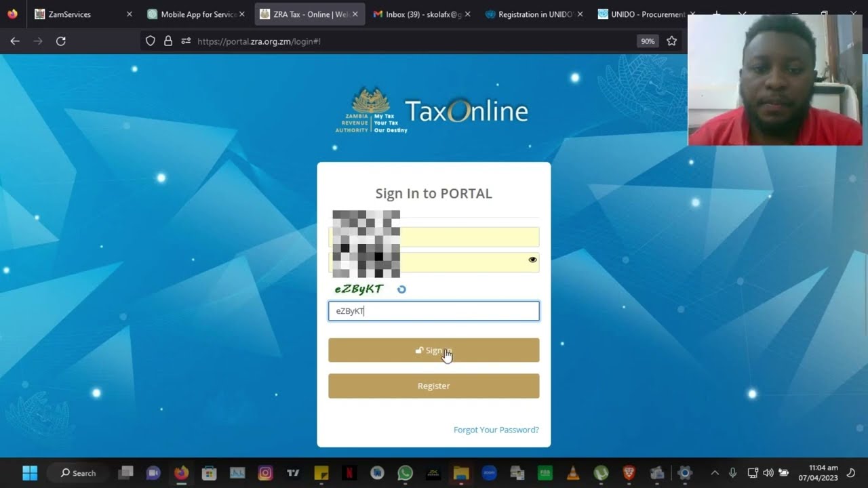Bookmark this page with star icon
Image resolution: width=868 pixels, height=488 pixels.
click(x=671, y=41)
